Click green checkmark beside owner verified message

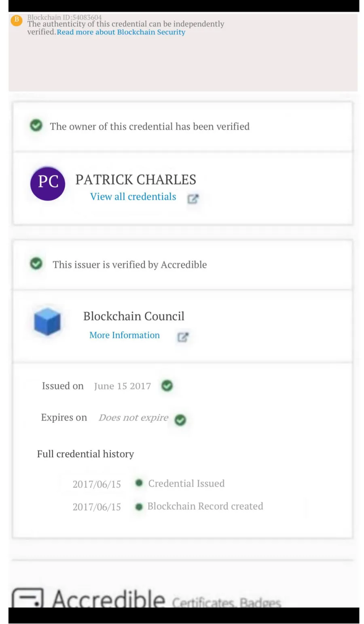(36, 126)
